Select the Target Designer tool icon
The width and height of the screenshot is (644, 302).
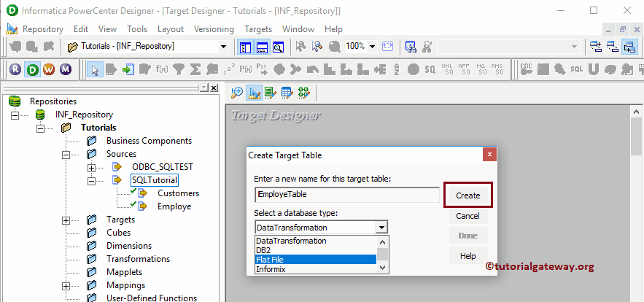(254, 93)
